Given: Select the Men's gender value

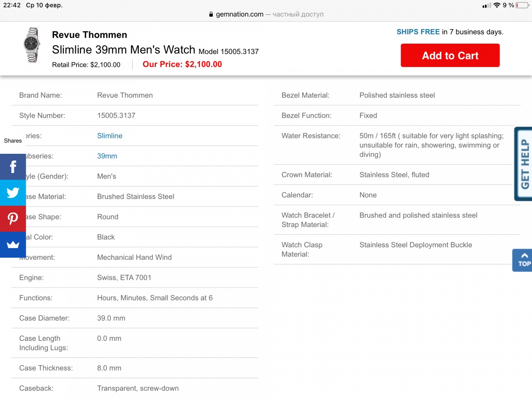Looking at the screenshot, I should pos(107,177).
